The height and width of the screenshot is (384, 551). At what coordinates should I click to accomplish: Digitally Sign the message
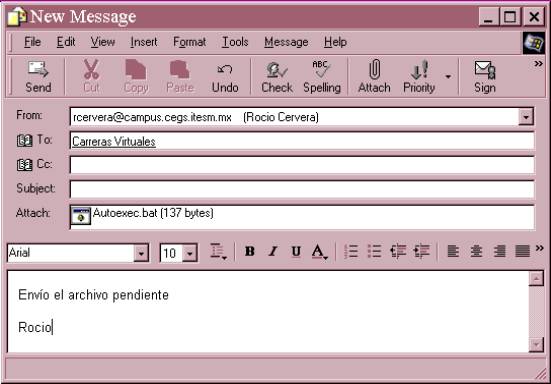coord(485,76)
